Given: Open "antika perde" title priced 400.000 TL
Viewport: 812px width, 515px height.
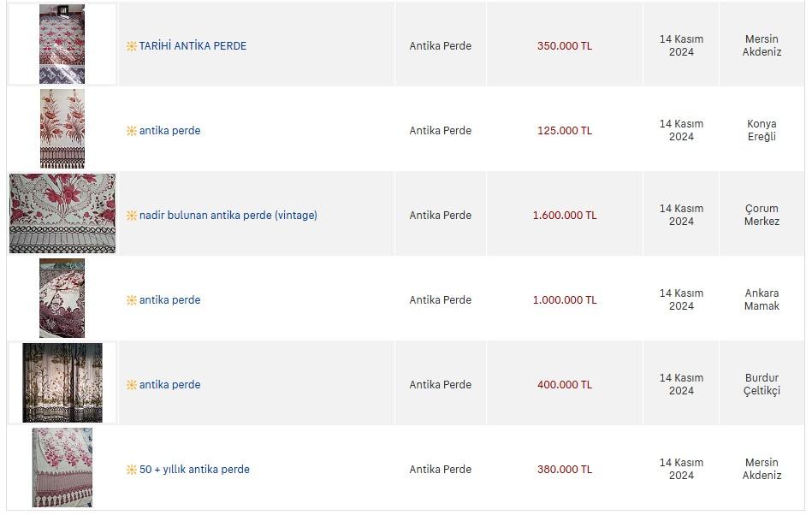Looking at the screenshot, I should pyautogui.click(x=169, y=385).
